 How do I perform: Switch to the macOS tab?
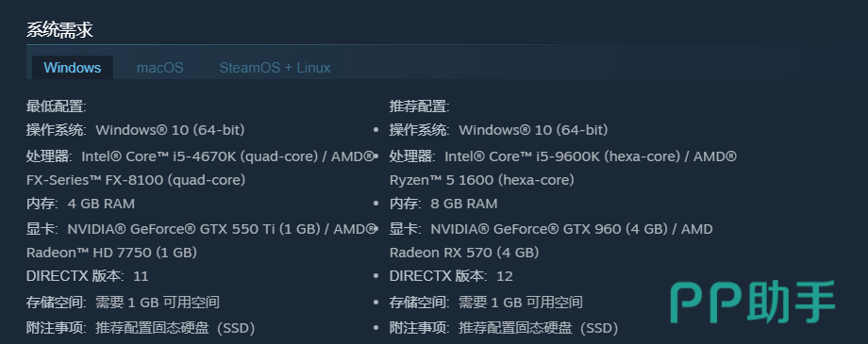pyautogui.click(x=160, y=68)
